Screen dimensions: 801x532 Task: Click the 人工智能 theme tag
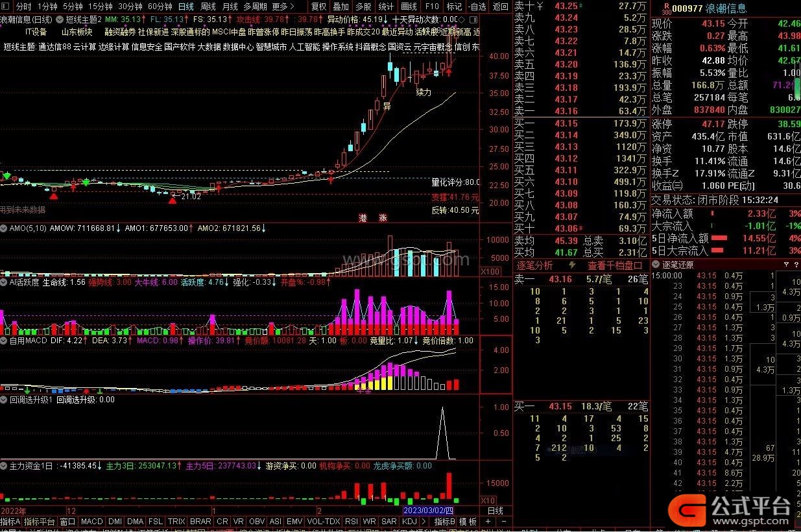[304, 47]
